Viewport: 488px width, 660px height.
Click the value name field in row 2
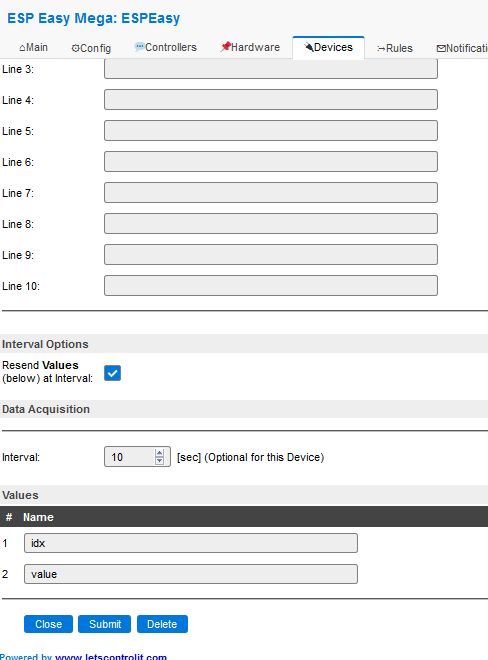point(191,574)
